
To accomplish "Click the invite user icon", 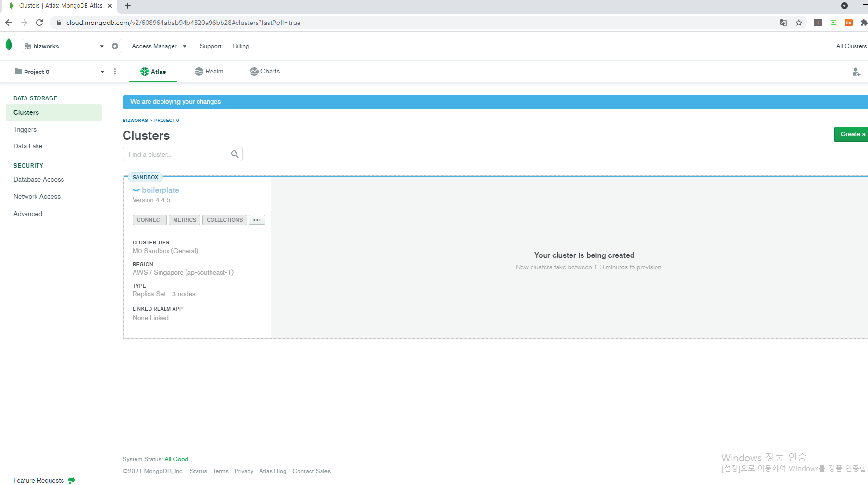I will [856, 72].
